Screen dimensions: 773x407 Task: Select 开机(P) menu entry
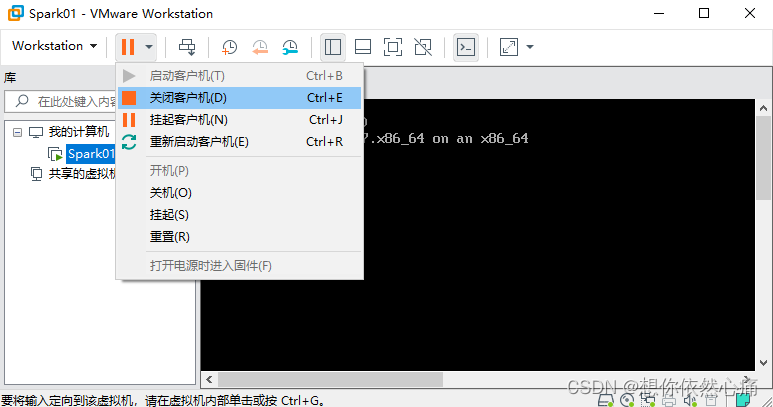coord(240,171)
